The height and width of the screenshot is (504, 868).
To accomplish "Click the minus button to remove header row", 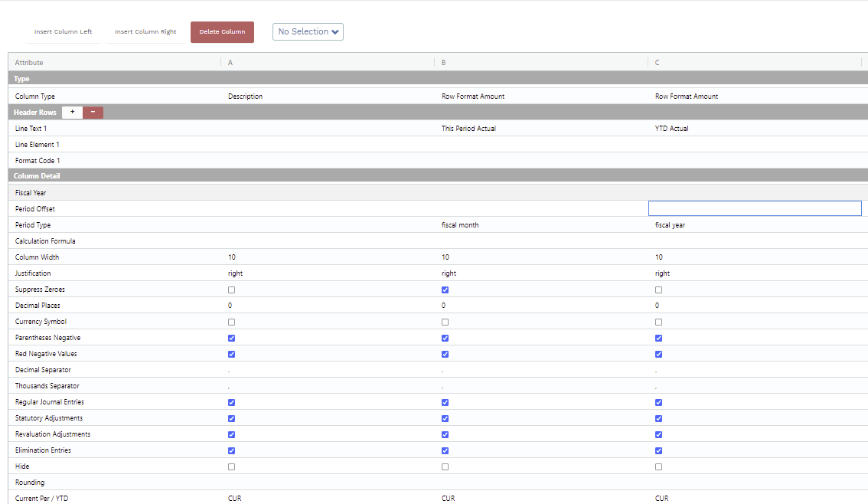I will point(93,113).
